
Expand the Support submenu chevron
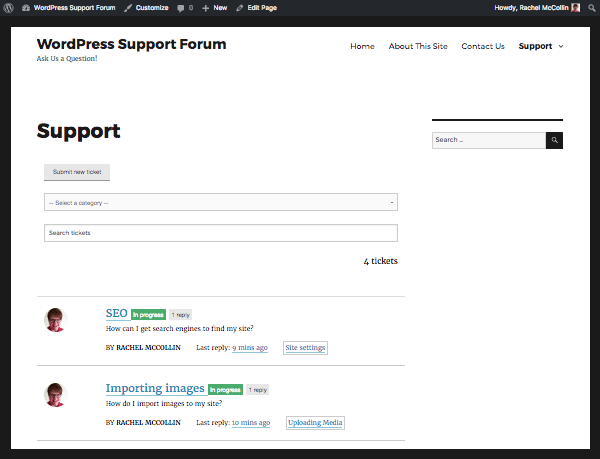561,46
